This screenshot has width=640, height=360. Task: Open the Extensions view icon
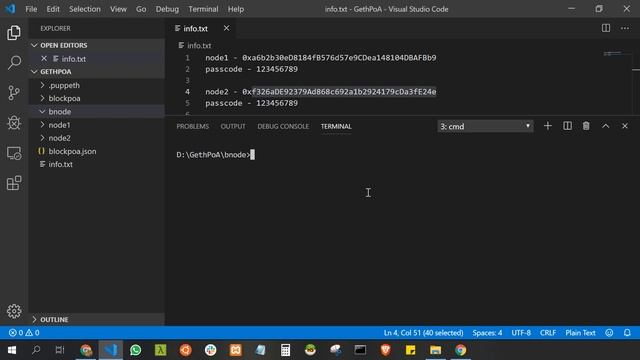click(14, 183)
